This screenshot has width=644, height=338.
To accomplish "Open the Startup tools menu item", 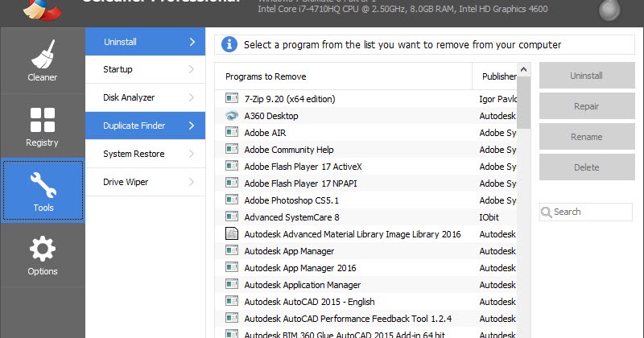I will click(146, 69).
